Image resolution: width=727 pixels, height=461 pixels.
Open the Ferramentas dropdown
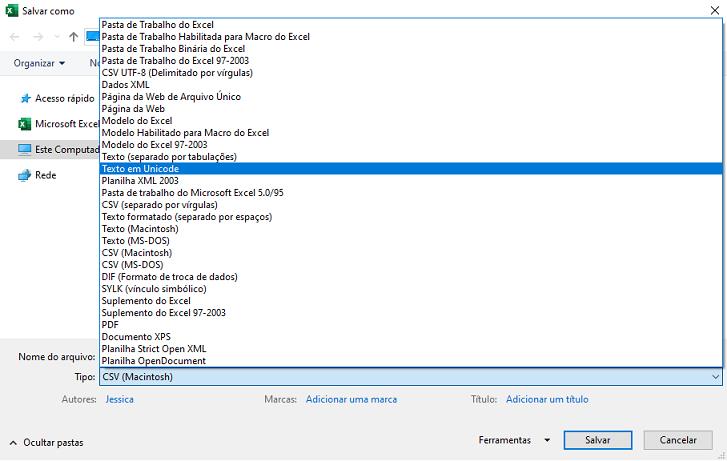coord(514,440)
